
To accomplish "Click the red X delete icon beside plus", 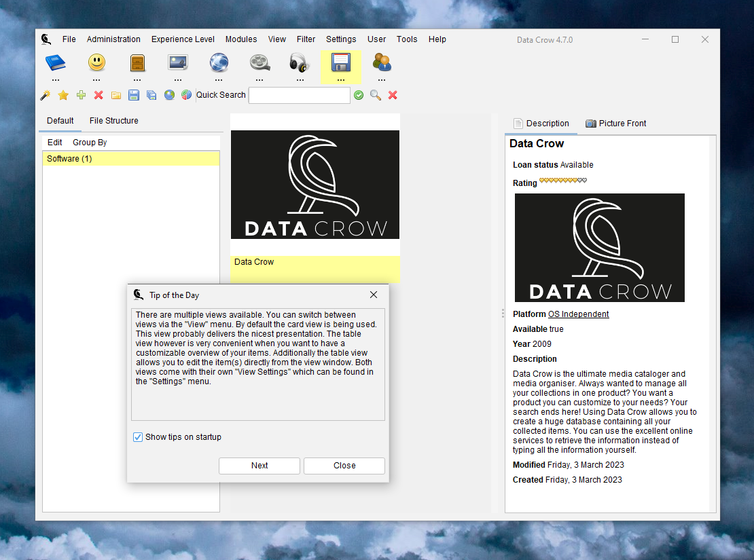I will coord(98,95).
